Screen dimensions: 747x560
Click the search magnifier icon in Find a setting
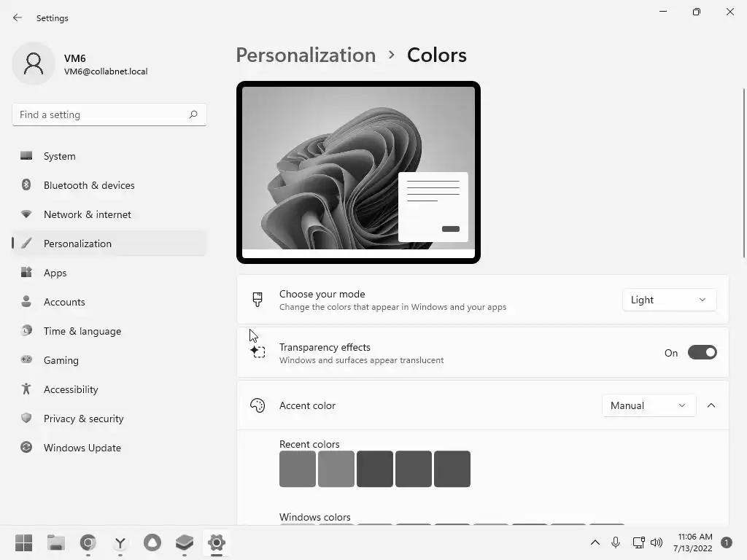pos(193,114)
